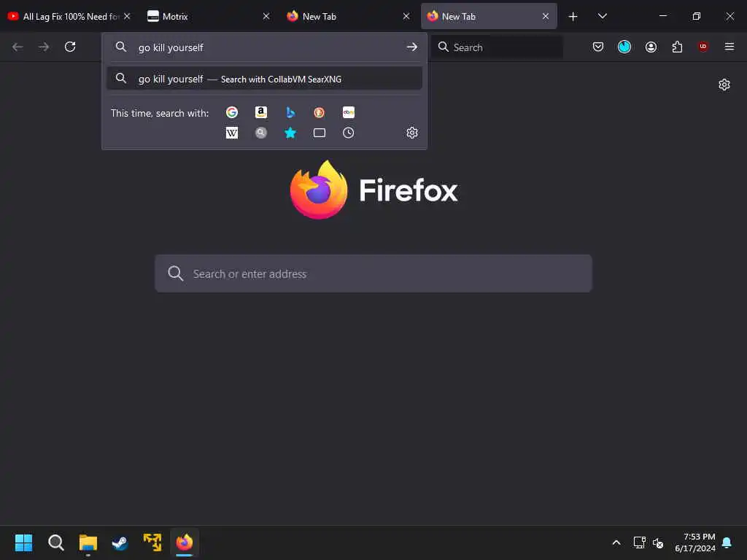Search this time with Amazon icon

point(260,112)
